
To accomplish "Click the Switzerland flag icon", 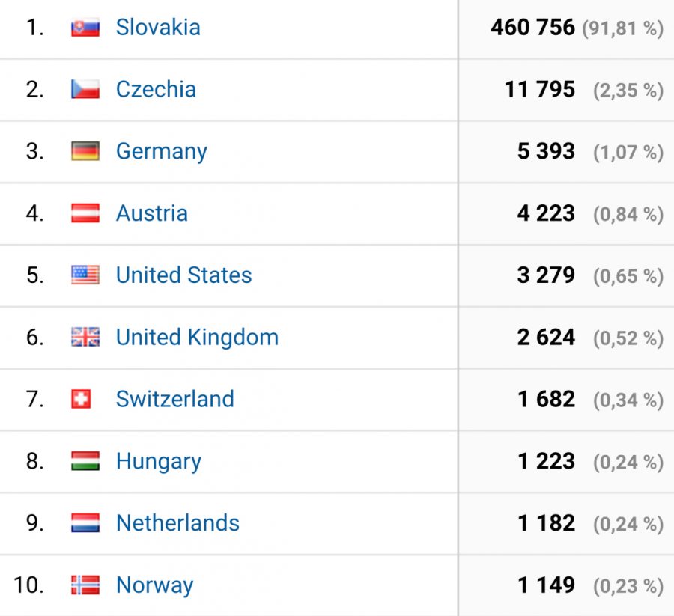I will click(x=81, y=399).
